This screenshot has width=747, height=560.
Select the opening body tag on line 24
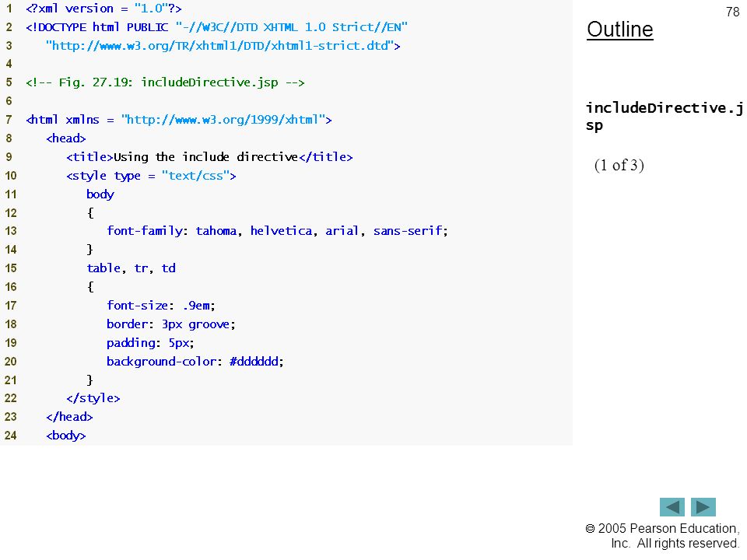click(65, 436)
